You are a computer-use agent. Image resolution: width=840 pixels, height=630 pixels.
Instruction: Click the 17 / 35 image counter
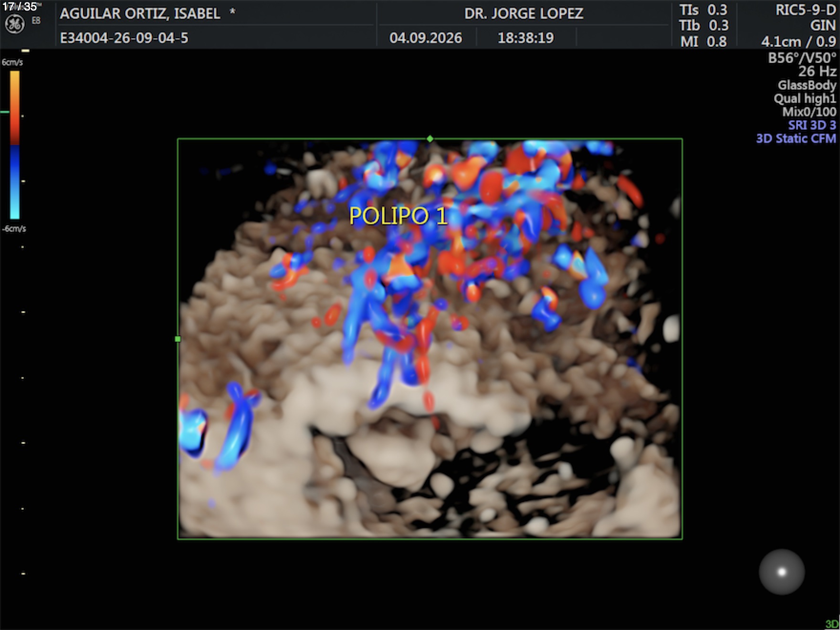coord(20,7)
